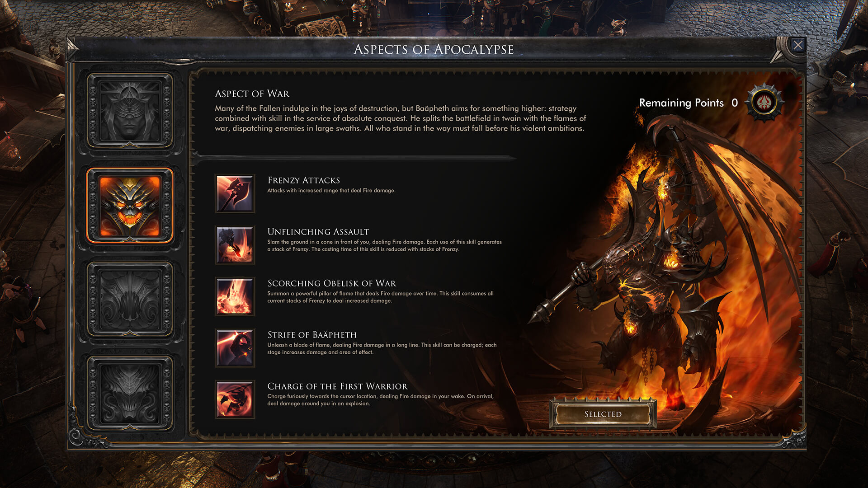Screen dimensions: 868x488
Task: Click the Unflinching Assault skill icon
Action: (235, 245)
